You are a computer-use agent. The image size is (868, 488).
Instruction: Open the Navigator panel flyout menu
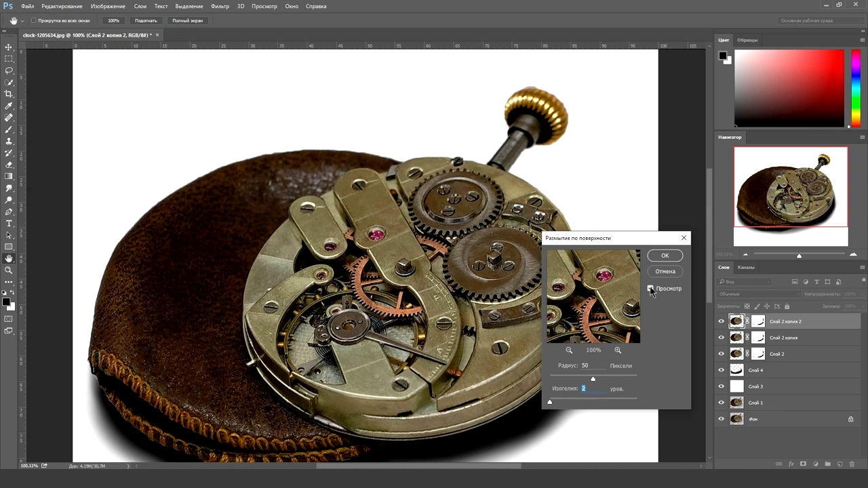click(x=862, y=137)
